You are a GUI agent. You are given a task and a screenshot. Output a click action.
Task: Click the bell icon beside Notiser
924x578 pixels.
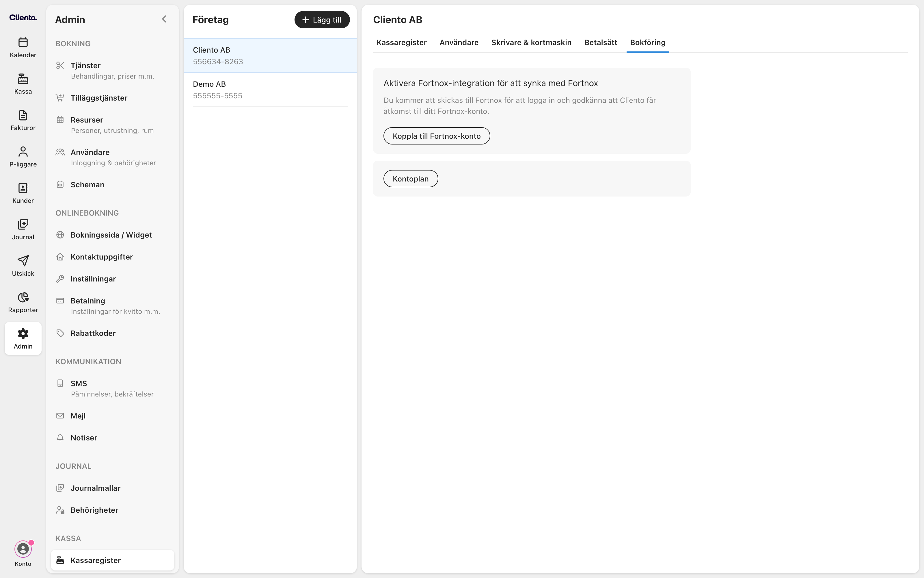click(60, 438)
